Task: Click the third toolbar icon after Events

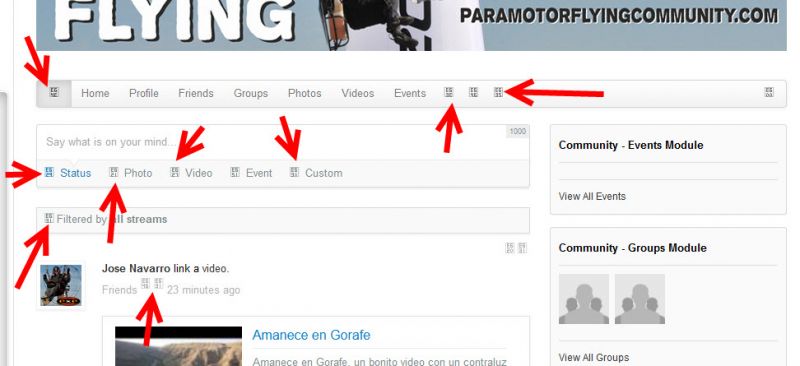Action: pyautogui.click(x=498, y=92)
